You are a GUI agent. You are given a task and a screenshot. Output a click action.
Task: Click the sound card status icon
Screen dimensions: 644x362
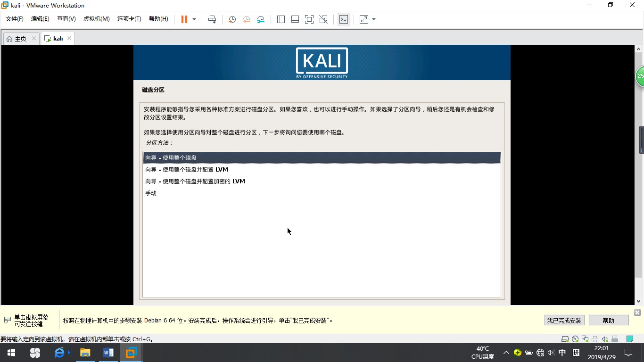[605, 339]
